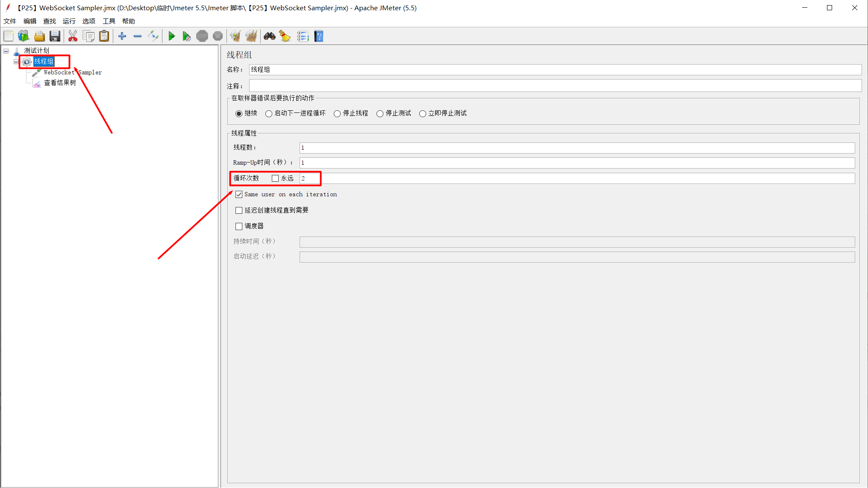Viewport: 868px width, 488px height.
Task: Start the test with green play icon
Action: tap(171, 36)
